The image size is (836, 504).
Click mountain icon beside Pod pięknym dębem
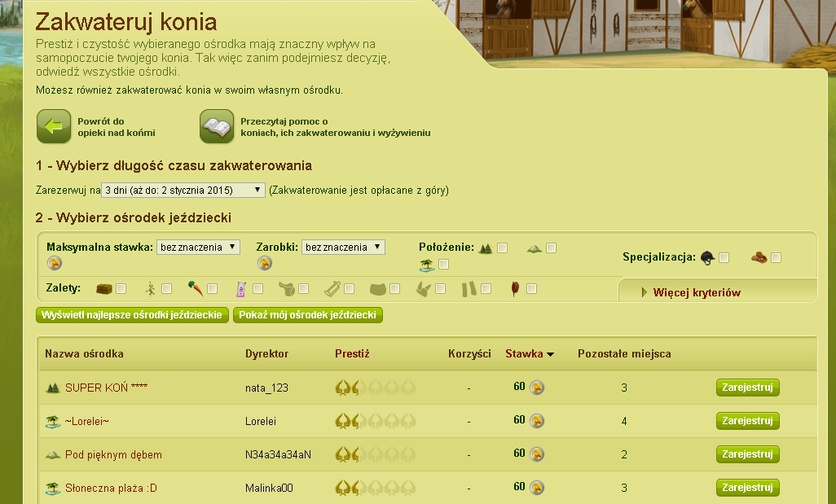53,454
